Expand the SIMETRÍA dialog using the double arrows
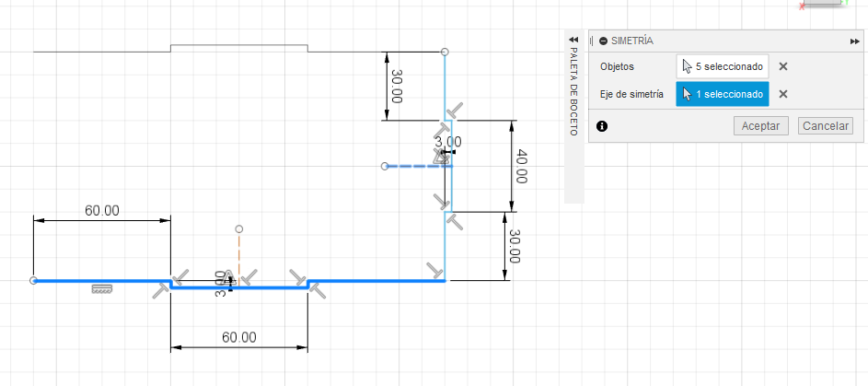Screen dimensions: 868x386 pos(855,41)
